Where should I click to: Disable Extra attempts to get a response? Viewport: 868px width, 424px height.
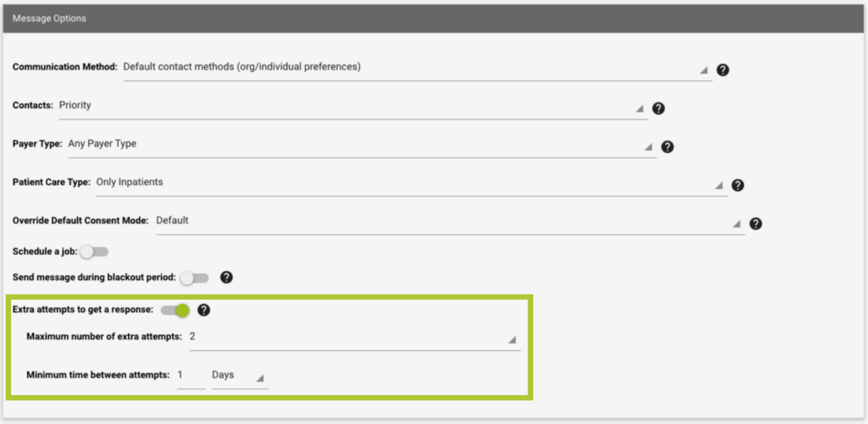(x=175, y=310)
